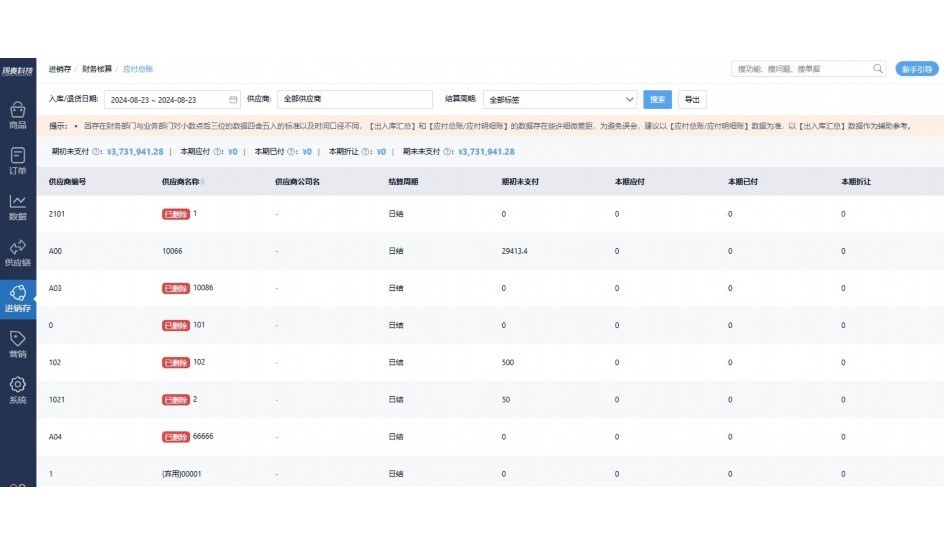The image size is (944, 545).
Task: Open the 订单 orders sidebar icon
Action: tap(18, 156)
